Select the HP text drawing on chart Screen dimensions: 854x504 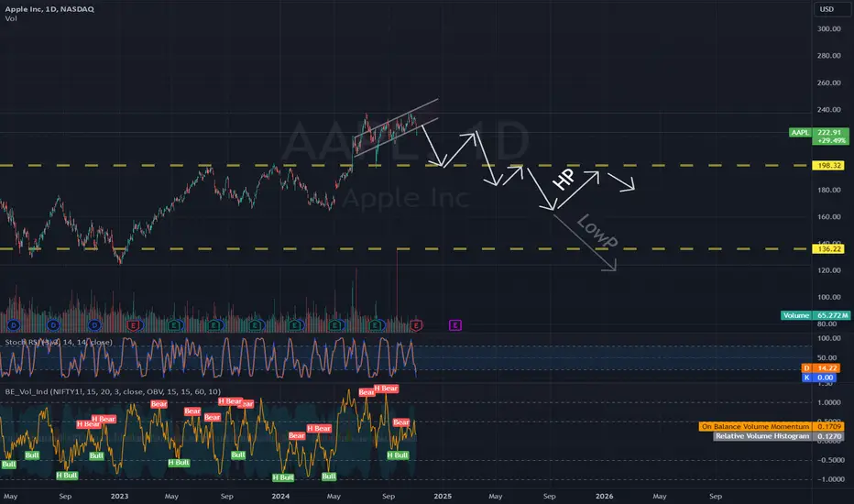pyautogui.click(x=564, y=179)
